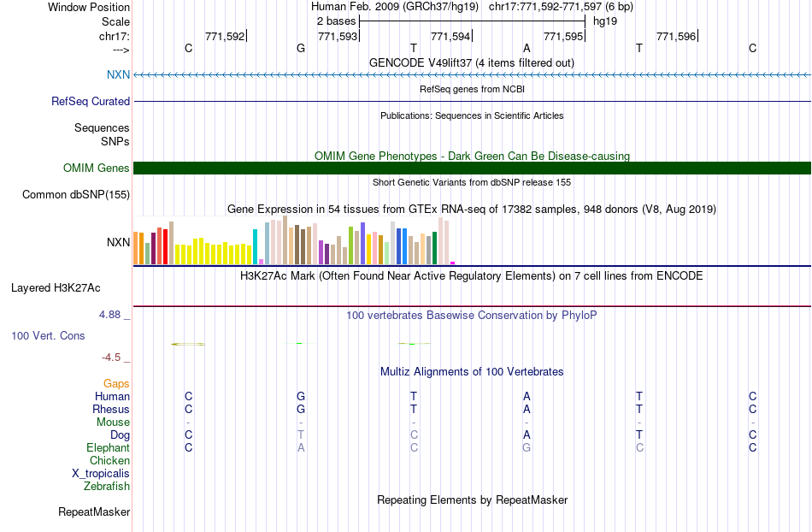Click the G base in Elephant row

pyautogui.click(x=527, y=447)
